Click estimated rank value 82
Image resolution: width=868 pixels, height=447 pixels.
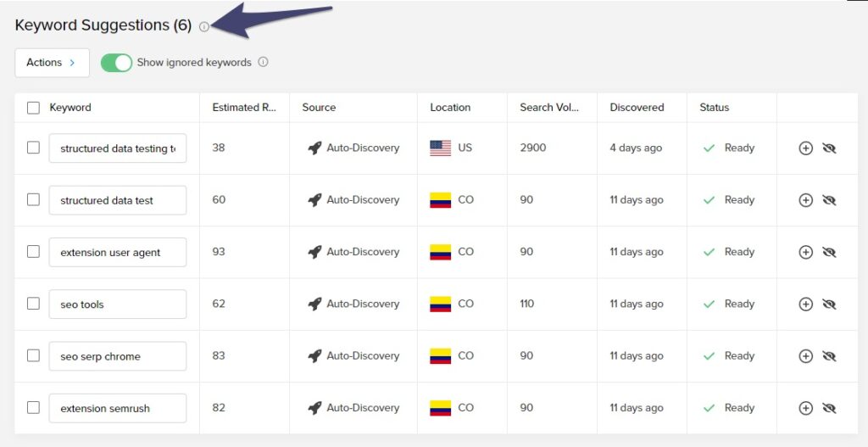[219, 408]
